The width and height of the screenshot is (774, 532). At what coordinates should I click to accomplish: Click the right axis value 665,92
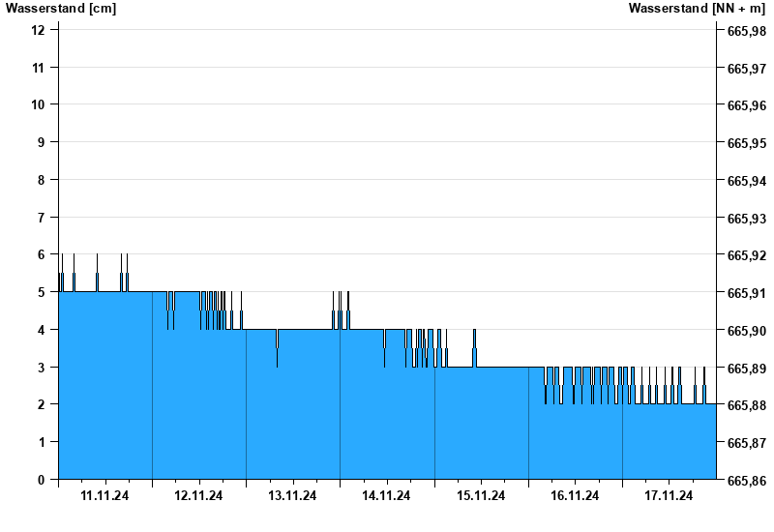pyautogui.click(x=747, y=255)
